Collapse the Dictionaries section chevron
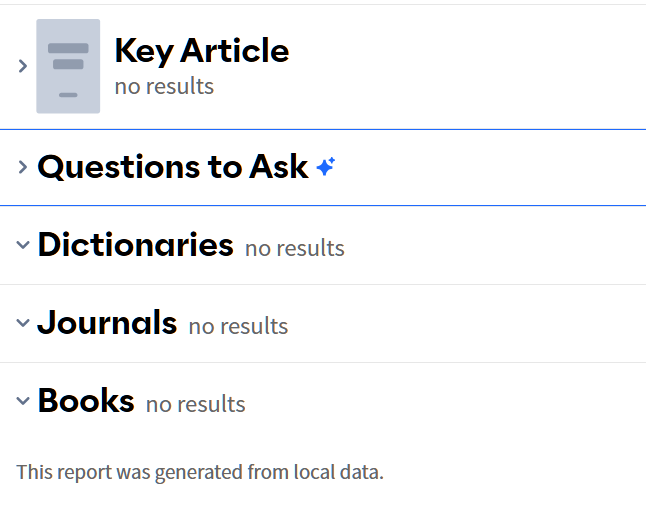This screenshot has height=515, width=646. click(23, 245)
